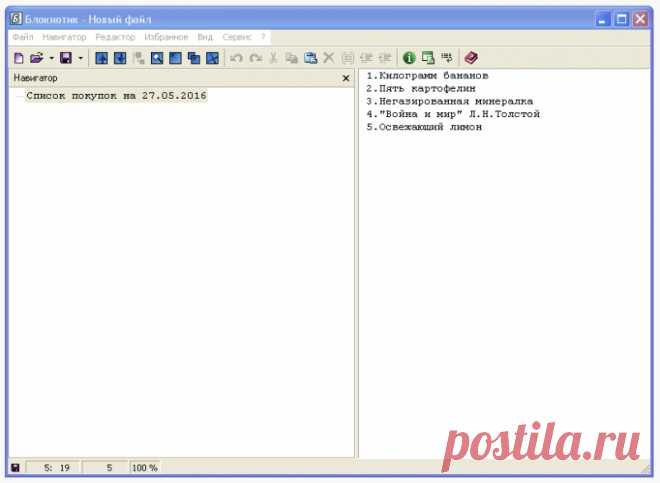Open help with the red book icon
The width and height of the screenshot is (660, 483).
pyautogui.click(x=471, y=58)
